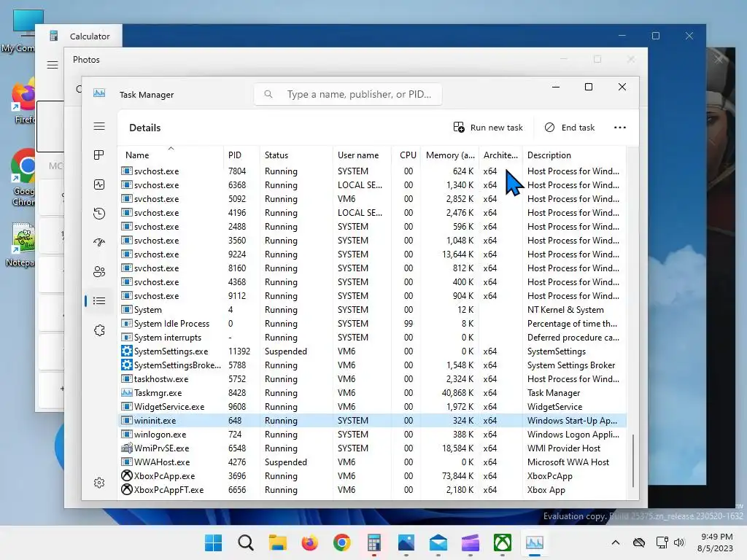Screen dimensions: 747x560
Task: Open the volume control in system tray
Action: pyautogui.click(x=679, y=542)
